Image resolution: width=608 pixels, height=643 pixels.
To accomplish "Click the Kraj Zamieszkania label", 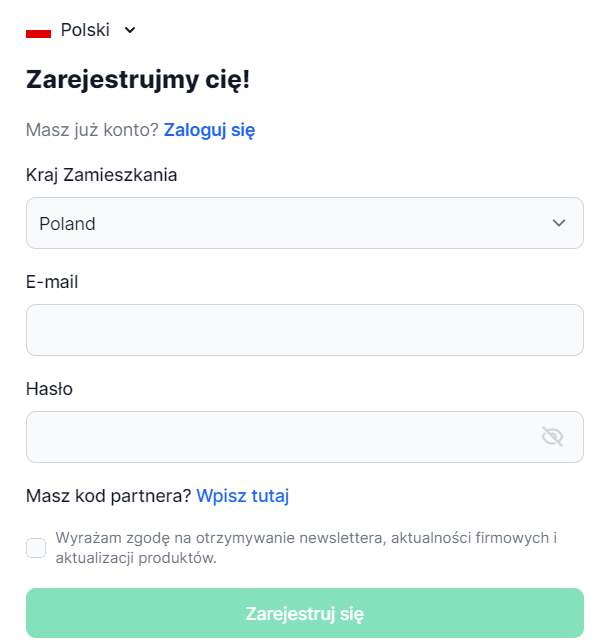I will tap(101, 175).
